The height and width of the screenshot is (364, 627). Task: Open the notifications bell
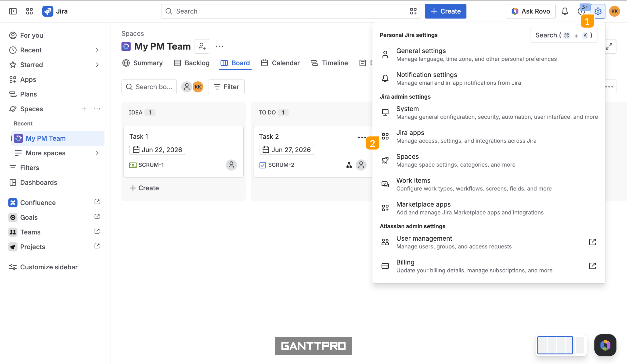tap(565, 11)
